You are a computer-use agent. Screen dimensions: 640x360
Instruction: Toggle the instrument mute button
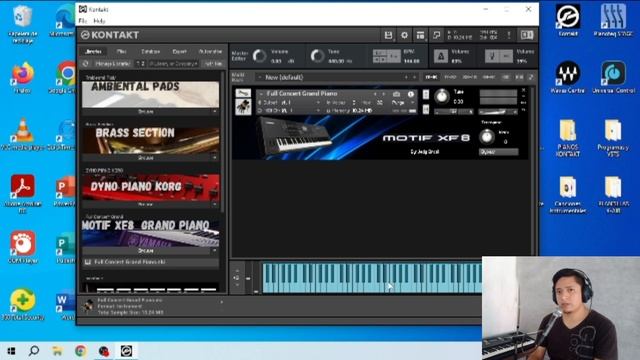tap(426, 109)
